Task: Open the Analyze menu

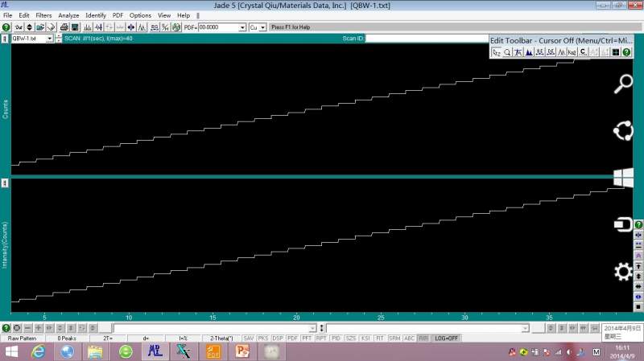Action: pyautogui.click(x=68, y=15)
